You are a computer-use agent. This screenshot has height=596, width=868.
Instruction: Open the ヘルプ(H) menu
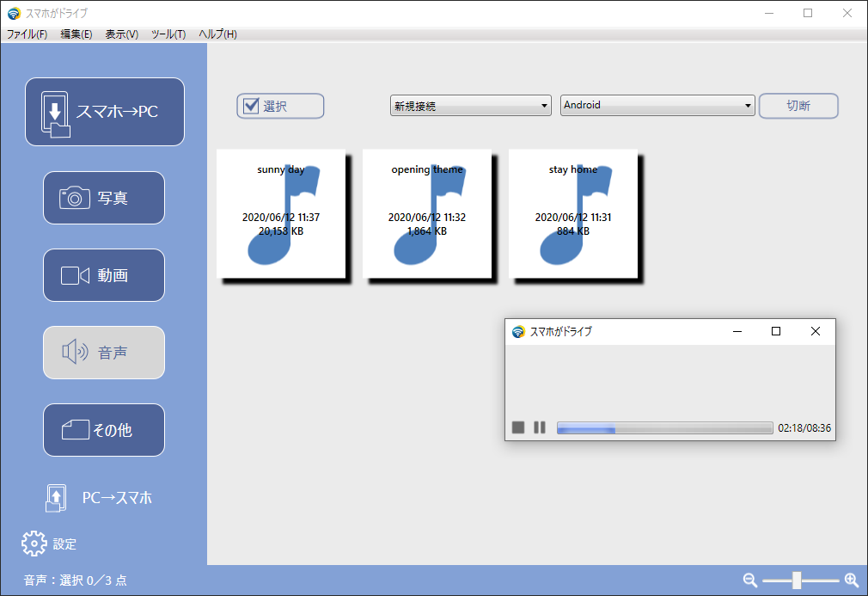click(217, 34)
